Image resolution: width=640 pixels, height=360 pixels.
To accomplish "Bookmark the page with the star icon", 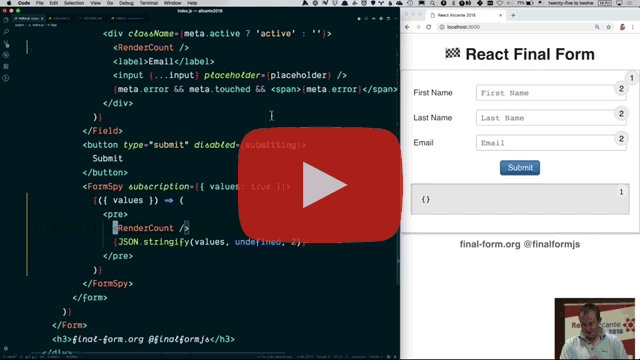I will (609, 27).
